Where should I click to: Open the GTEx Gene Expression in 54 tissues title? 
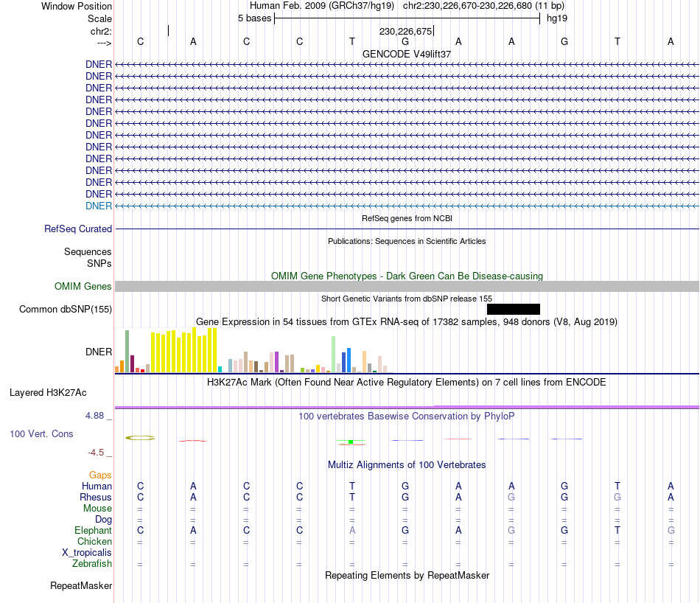pyautogui.click(x=407, y=321)
